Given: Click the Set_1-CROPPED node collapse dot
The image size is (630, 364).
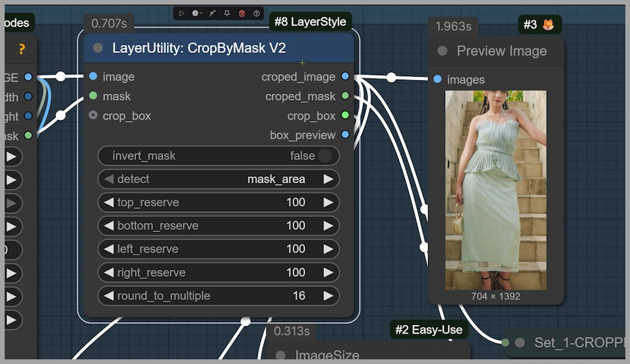Looking at the screenshot, I should pos(520,342).
